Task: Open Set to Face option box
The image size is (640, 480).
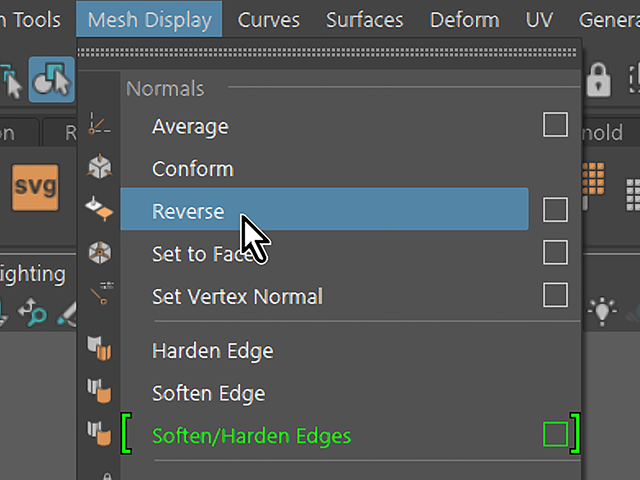Action: pos(555,252)
